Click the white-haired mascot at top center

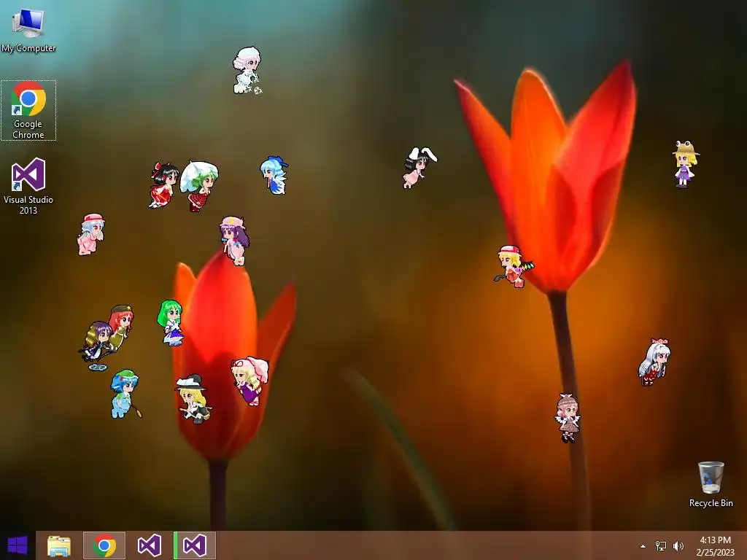pos(247,70)
